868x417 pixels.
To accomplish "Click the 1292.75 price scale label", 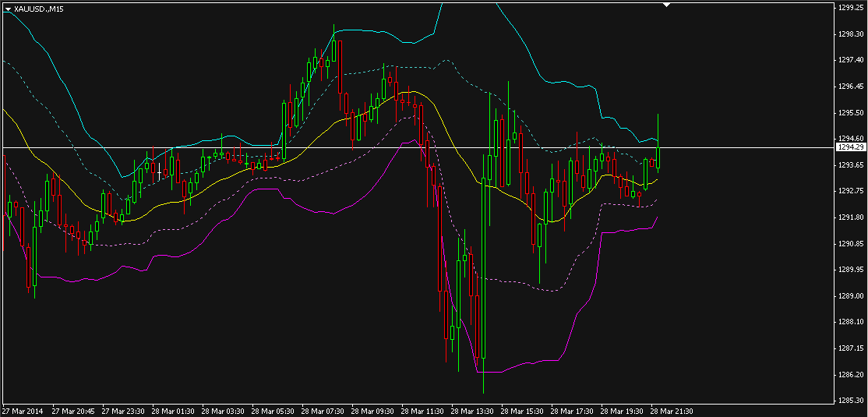I will coord(851,191).
